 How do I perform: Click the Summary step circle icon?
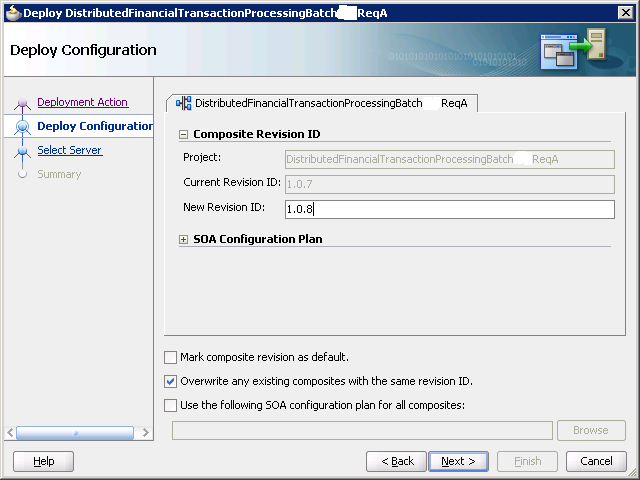(x=22, y=174)
